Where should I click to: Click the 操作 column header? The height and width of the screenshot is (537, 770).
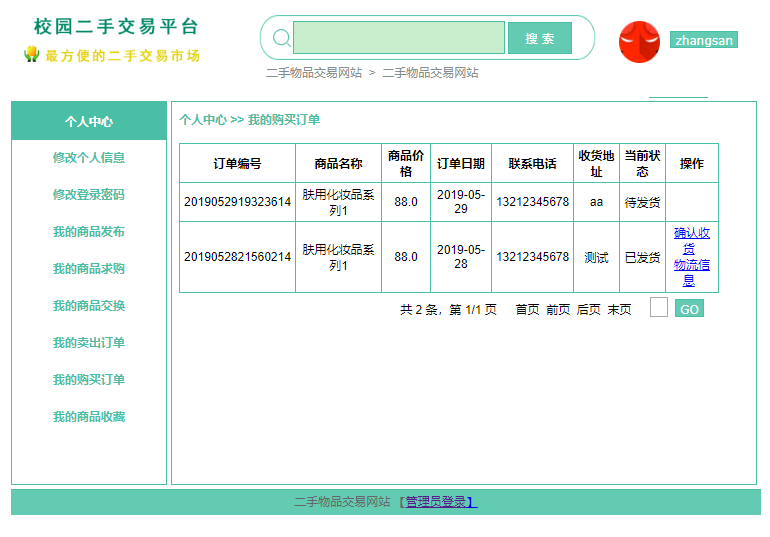pos(691,163)
